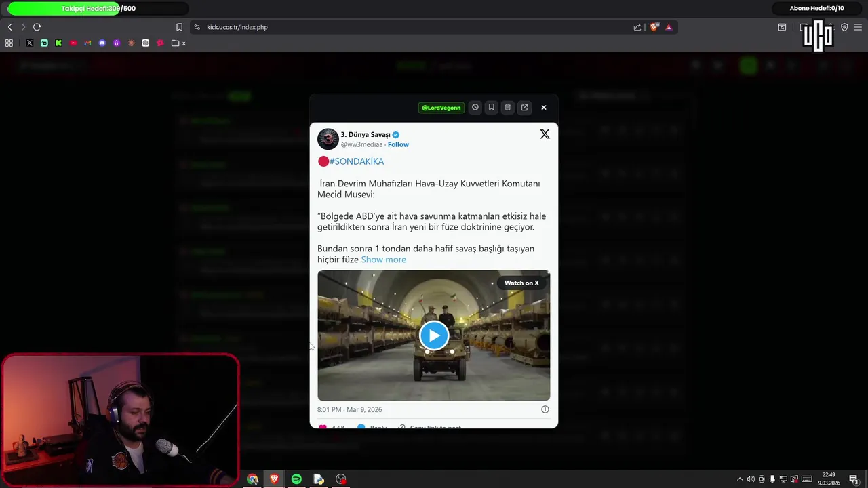868x488 pixels.
Task: Open the taskbar clock showing 22:49
Action: (x=829, y=479)
